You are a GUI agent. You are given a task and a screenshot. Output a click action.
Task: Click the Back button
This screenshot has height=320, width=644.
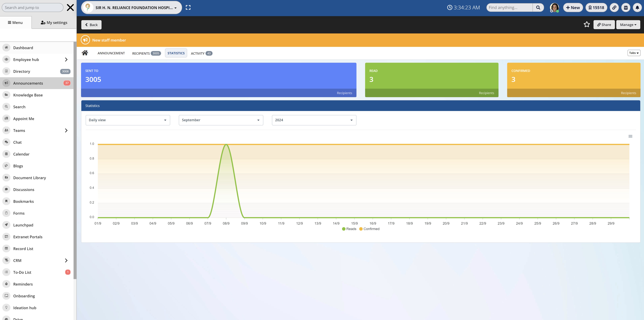[x=91, y=25]
